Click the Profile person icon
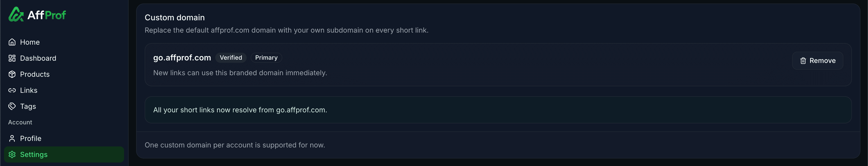 tap(12, 138)
